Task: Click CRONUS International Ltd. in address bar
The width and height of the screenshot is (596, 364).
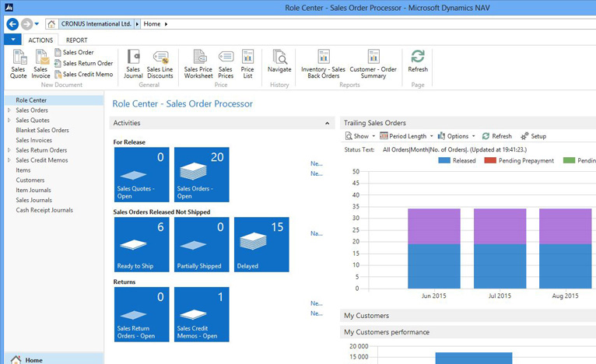Action: point(96,24)
